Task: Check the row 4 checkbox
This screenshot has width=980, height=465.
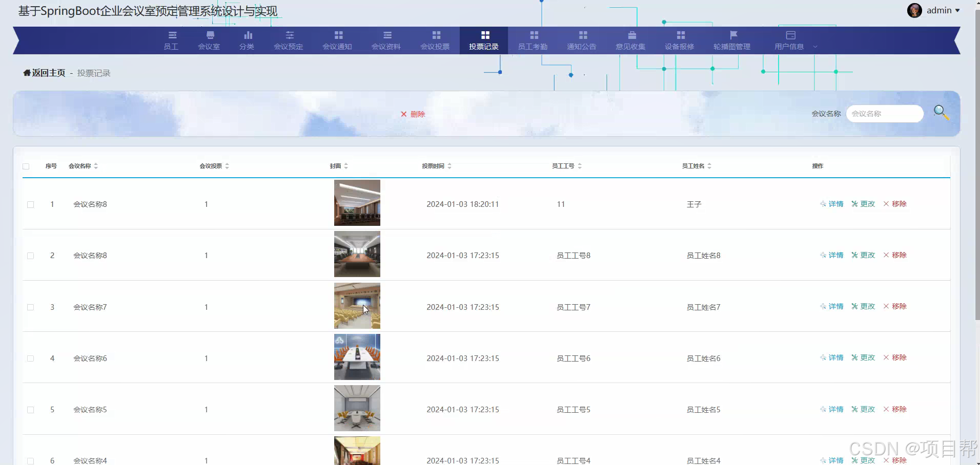Action: pyautogui.click(x=31, y=358)
